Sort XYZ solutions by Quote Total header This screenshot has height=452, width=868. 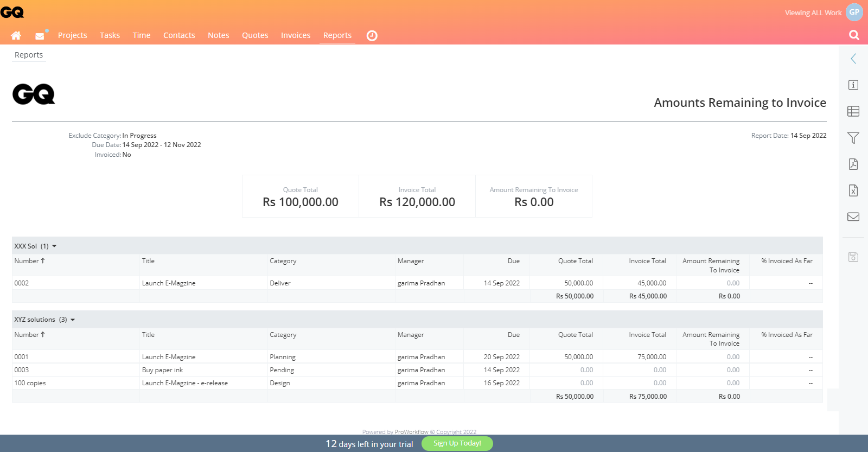click(576, 335)
